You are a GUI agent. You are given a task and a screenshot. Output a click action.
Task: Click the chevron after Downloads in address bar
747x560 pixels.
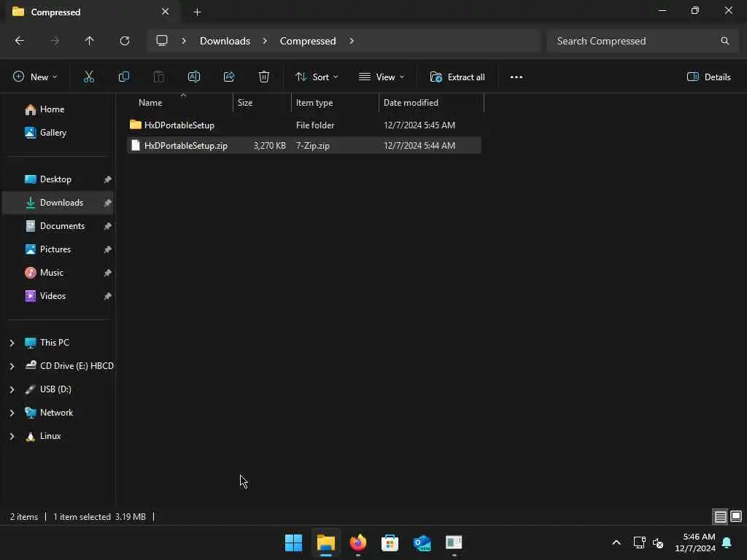(x=265, y=41)
